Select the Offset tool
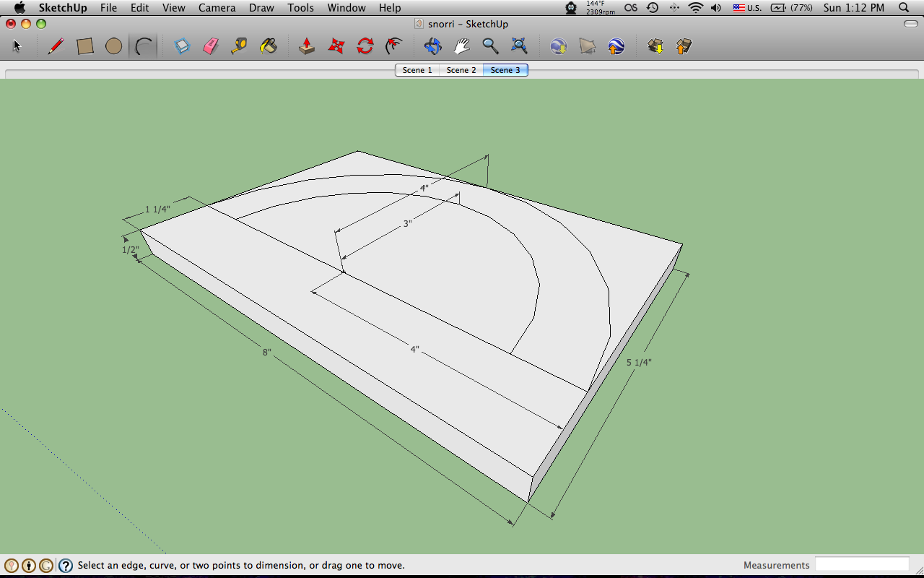This screenshot has width=924, height=578. 394,46
